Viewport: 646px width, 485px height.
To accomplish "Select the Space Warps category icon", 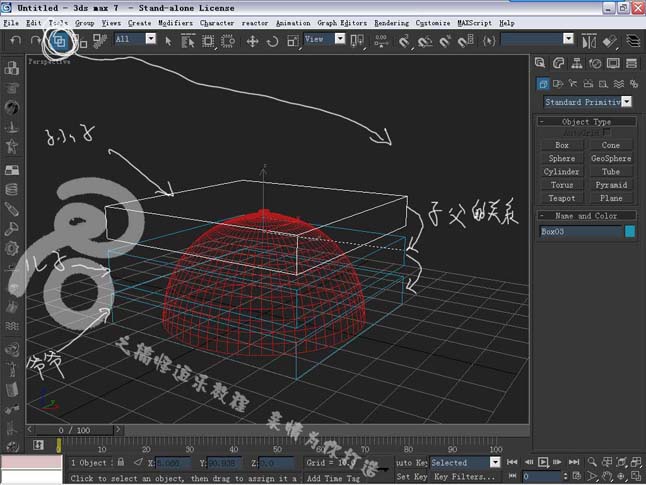I will click(x=619, y=84).
